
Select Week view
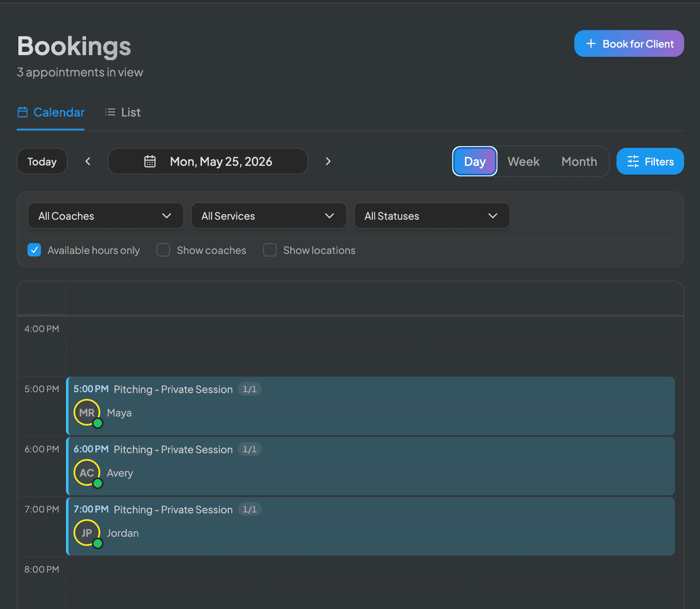(523, 161)
